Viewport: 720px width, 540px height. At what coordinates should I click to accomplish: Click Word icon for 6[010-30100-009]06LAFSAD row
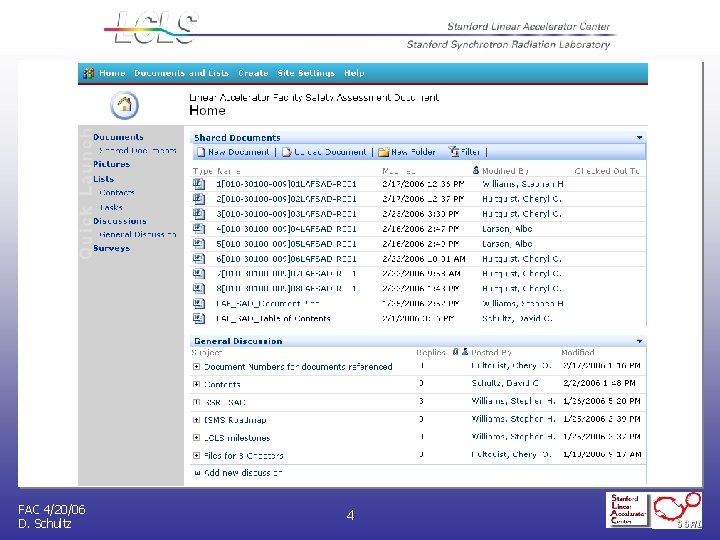(199, 259)
